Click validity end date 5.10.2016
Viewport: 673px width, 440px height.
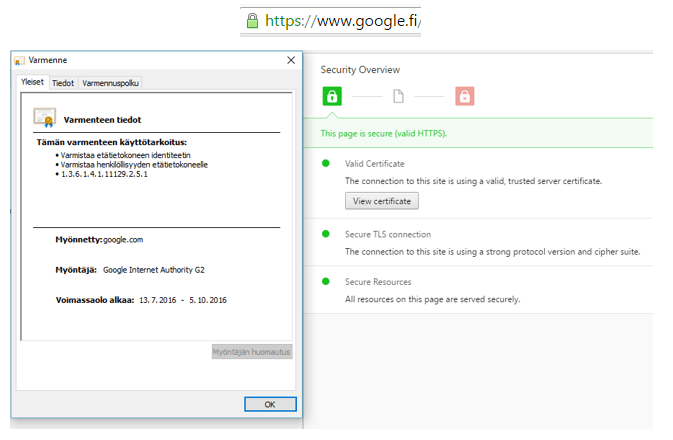click(x=208, y=300)
